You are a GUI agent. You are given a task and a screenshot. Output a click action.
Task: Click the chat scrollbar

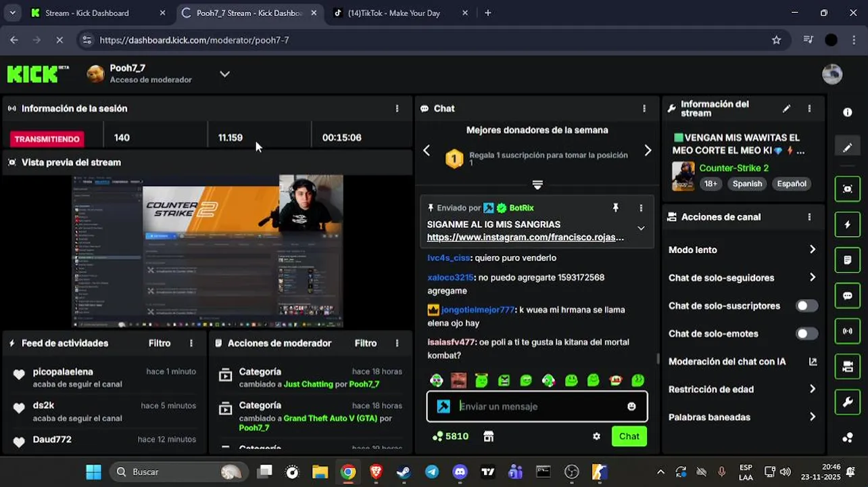tap(658, 359)
